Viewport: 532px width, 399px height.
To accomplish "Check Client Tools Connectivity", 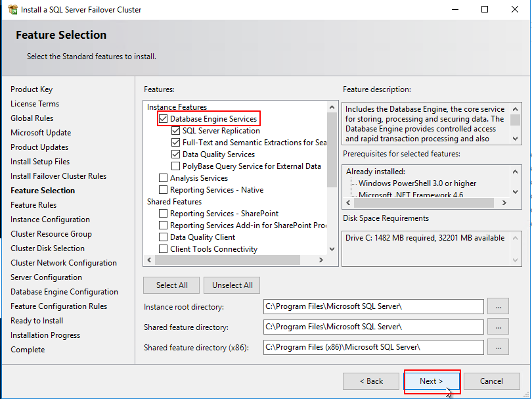I will tap(162, 248).
